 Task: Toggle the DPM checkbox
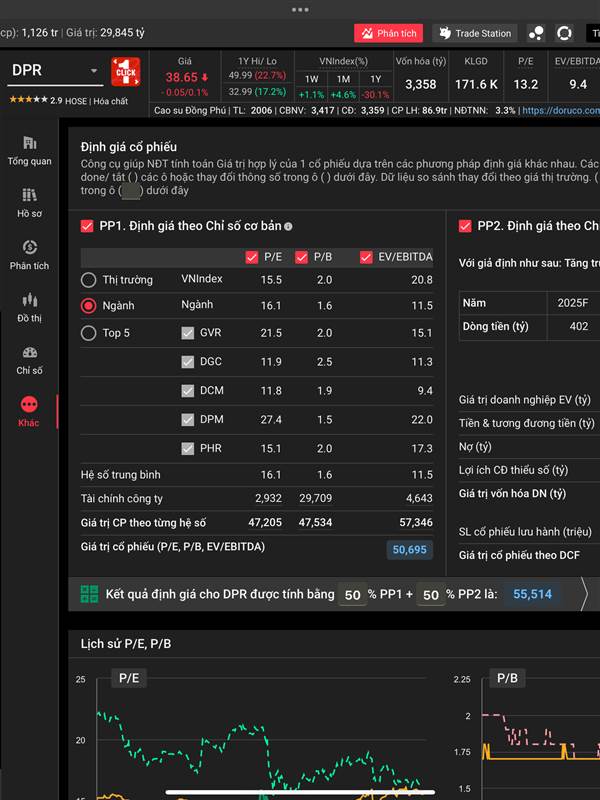188,420
